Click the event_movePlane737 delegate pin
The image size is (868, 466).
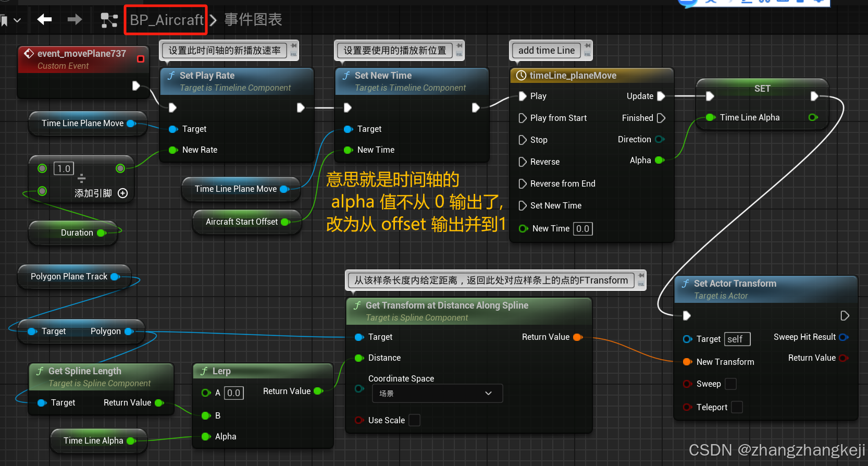(x=140, y=59)
